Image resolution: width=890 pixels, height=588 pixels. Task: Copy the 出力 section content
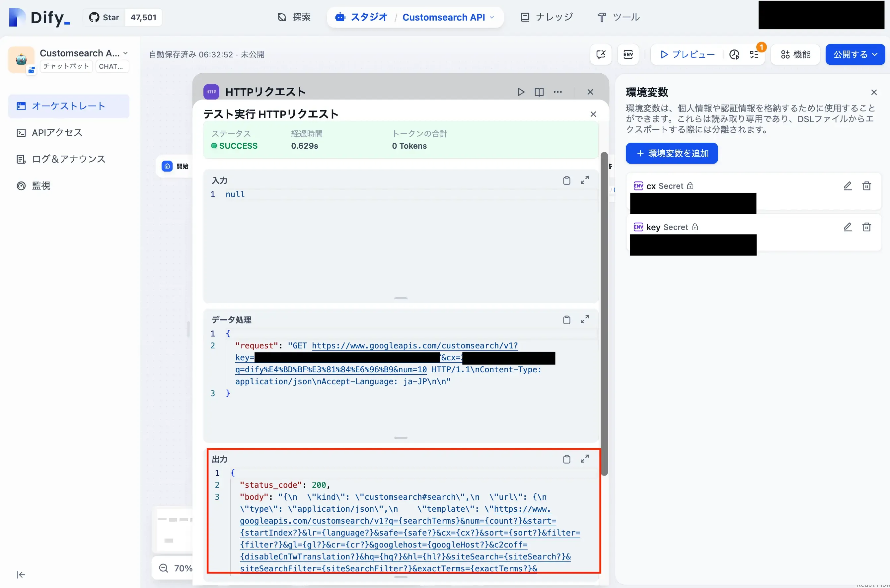coord(567,459)
